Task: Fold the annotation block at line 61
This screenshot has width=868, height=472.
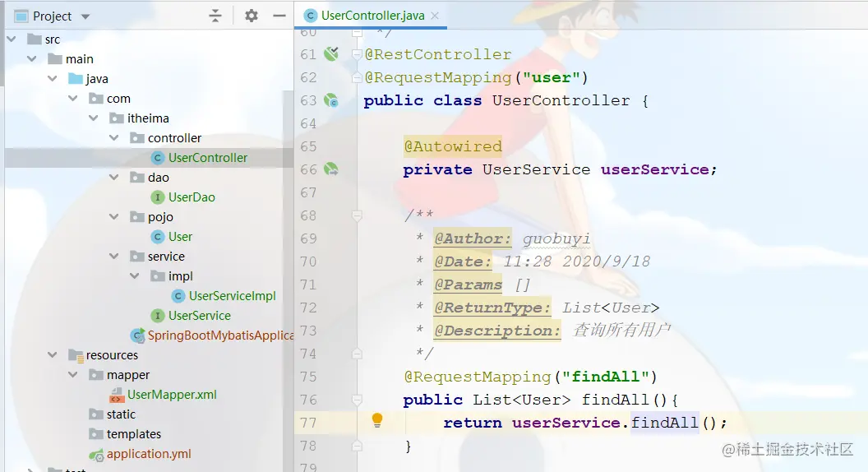Action: 357,54
